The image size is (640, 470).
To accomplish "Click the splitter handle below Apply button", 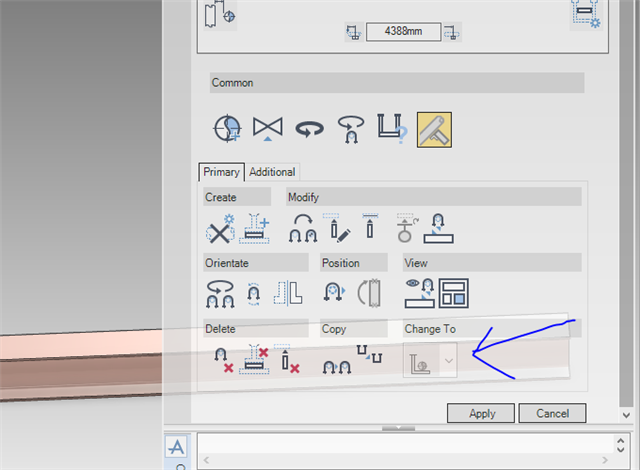I will pyautogui.click(x=398, y=428).
